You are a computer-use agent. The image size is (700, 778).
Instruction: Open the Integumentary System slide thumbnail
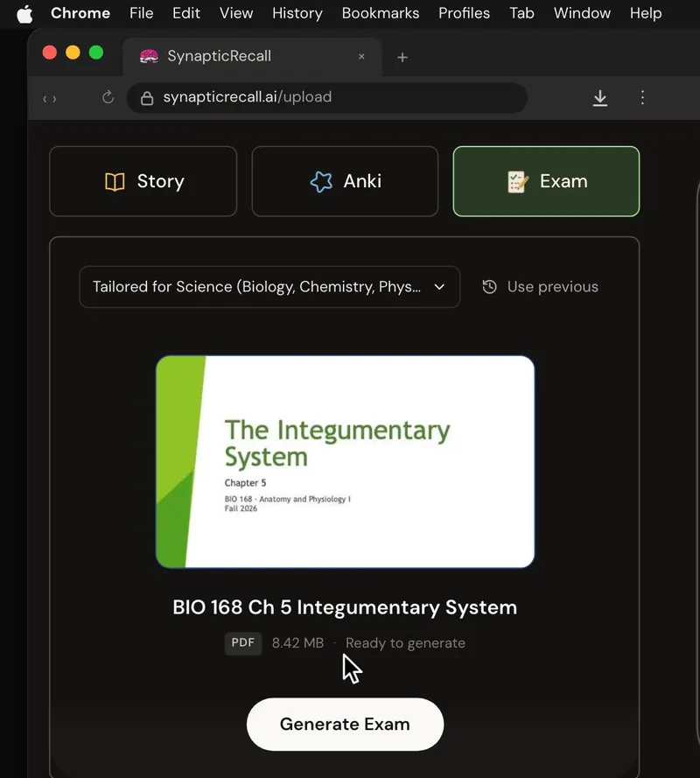pos(345,461)
